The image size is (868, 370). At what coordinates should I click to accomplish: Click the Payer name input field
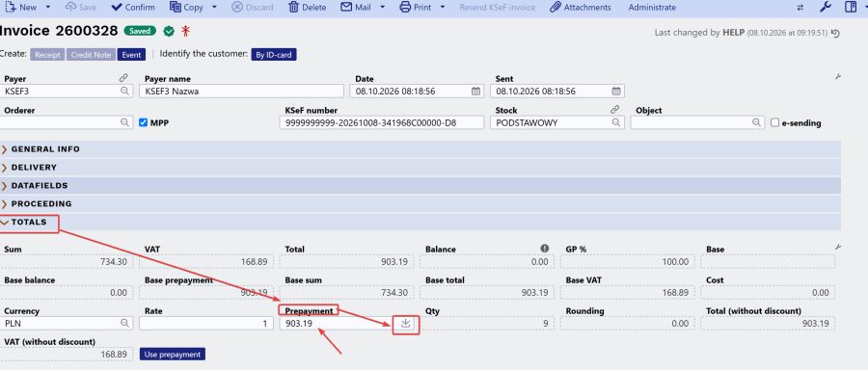tap(241, 92)
